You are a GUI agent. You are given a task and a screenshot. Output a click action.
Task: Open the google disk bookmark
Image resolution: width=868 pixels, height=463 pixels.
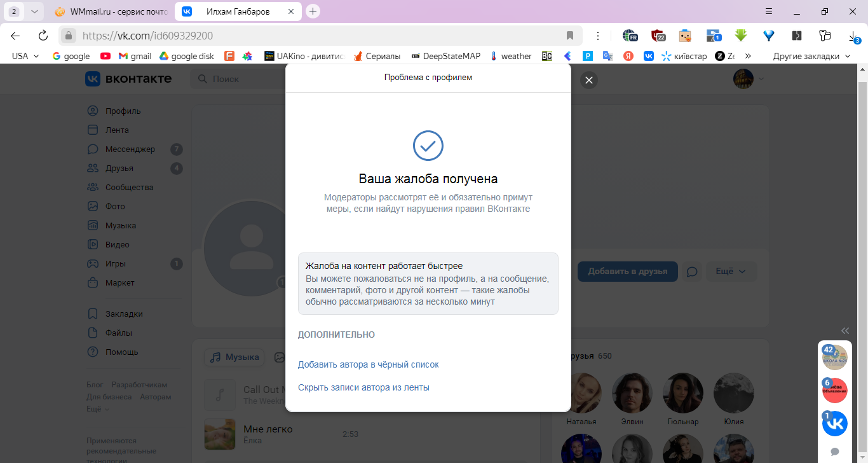186,56
